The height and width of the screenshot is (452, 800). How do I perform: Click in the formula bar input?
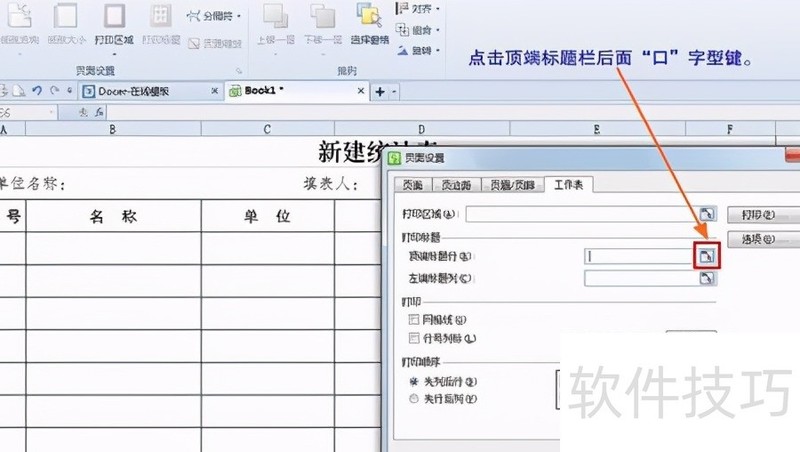click(x=453, y=112)
